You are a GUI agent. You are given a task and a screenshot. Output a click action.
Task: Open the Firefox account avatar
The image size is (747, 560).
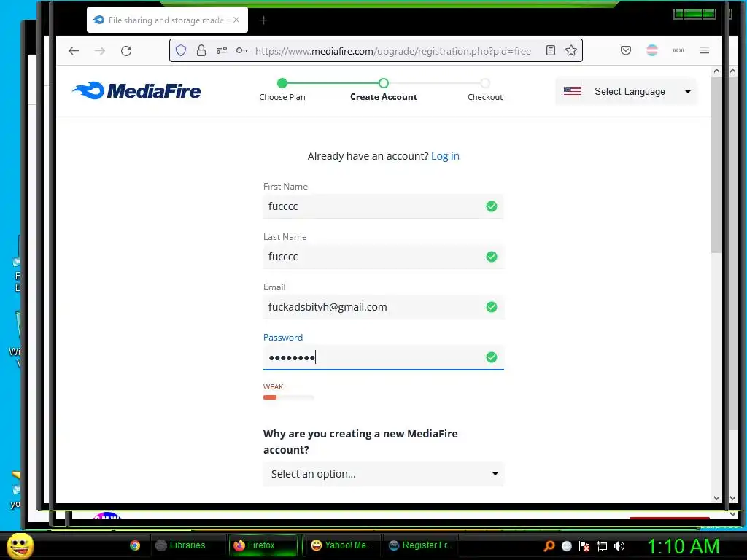pos(652,50)
